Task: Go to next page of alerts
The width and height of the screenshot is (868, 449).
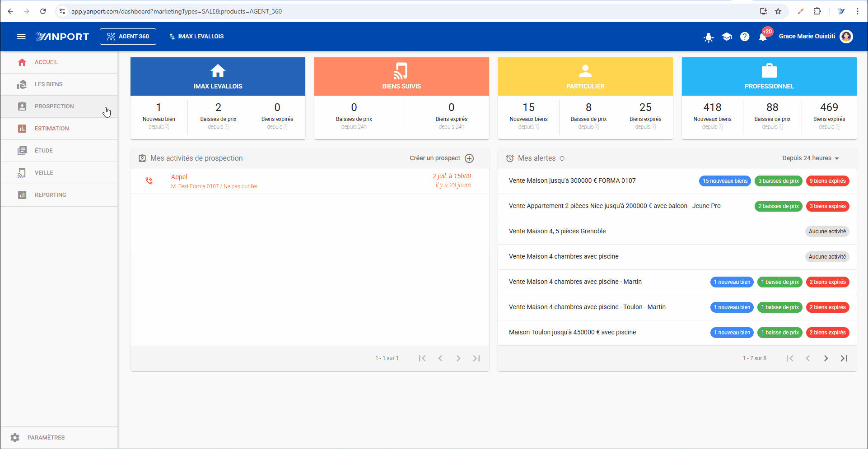Action: (x=826, y=358)
